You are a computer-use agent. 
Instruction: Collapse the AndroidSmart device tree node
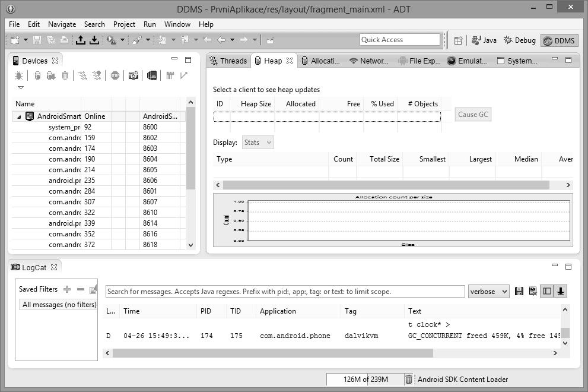coord(19,117)
